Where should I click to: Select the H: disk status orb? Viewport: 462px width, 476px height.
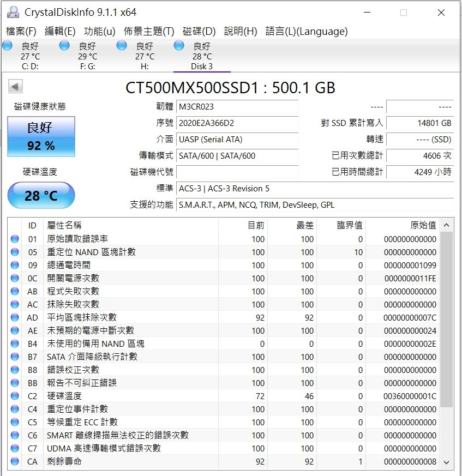(122, 46)
